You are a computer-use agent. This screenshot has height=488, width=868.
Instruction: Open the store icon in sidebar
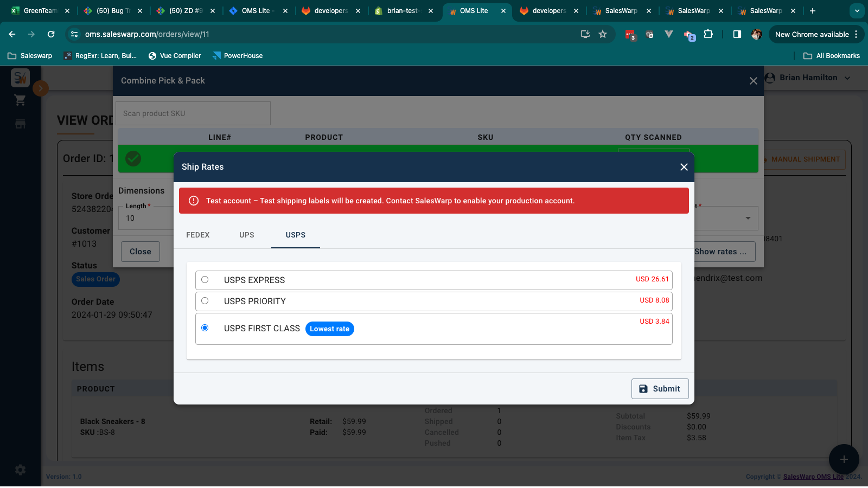[x=20, y=124]
